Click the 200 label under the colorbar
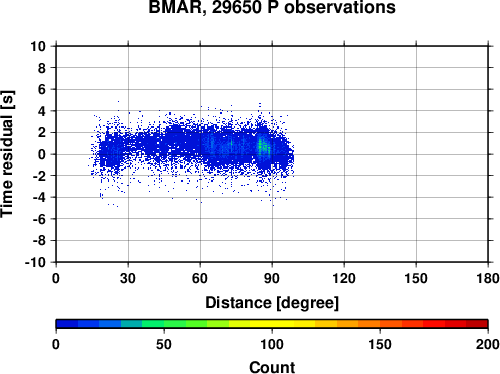 pos(488,344)
